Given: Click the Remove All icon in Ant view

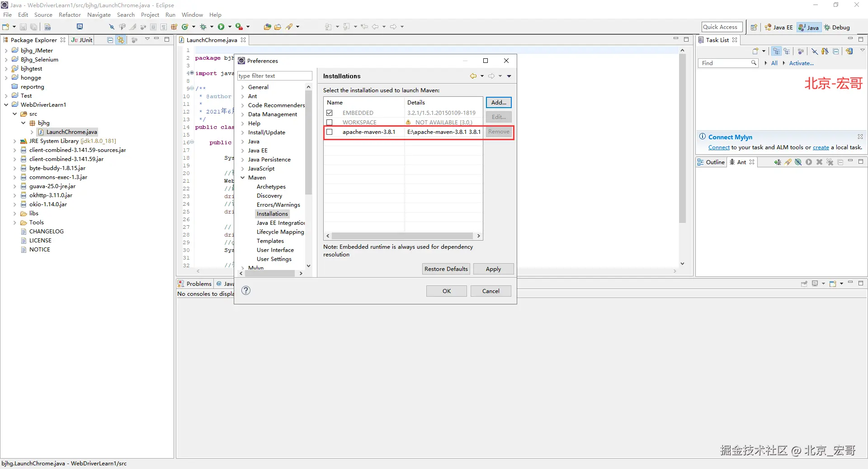Looking at the screenshot, I should 830,162.
